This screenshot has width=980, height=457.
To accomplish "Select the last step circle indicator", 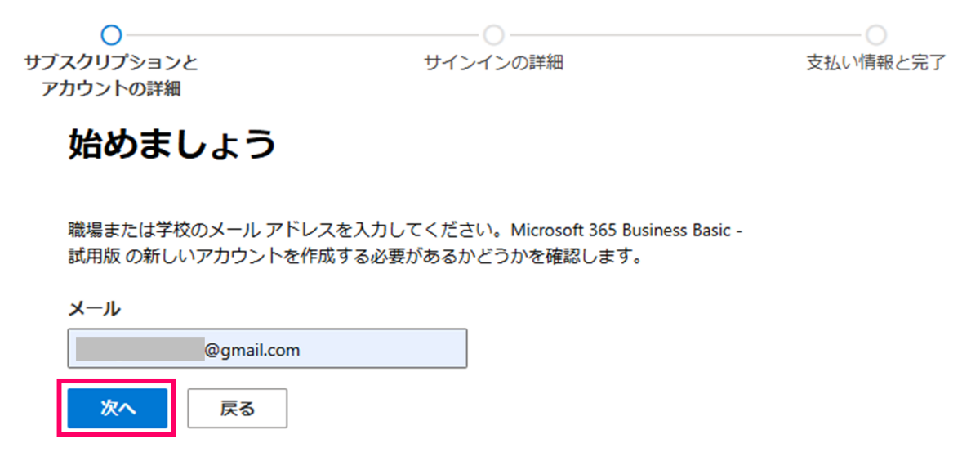I will 876,34.
